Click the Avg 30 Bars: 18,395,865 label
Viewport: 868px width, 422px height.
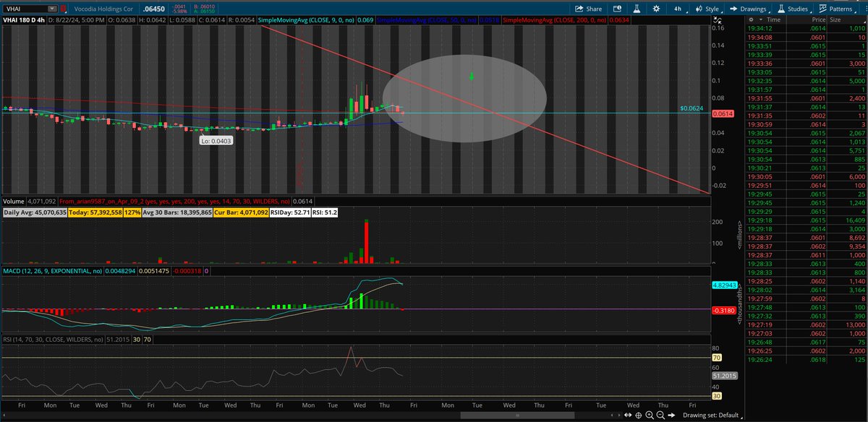click(x=176, y=212)
